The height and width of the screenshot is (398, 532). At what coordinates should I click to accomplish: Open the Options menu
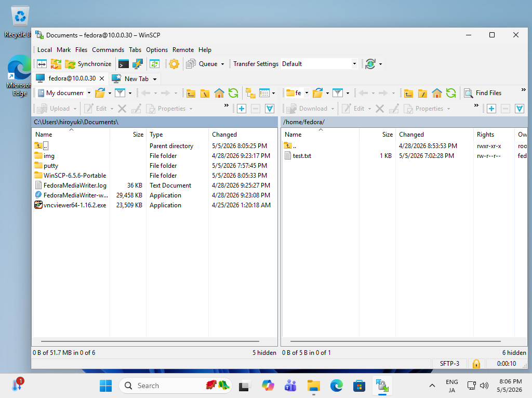click(x=157, y=50)
